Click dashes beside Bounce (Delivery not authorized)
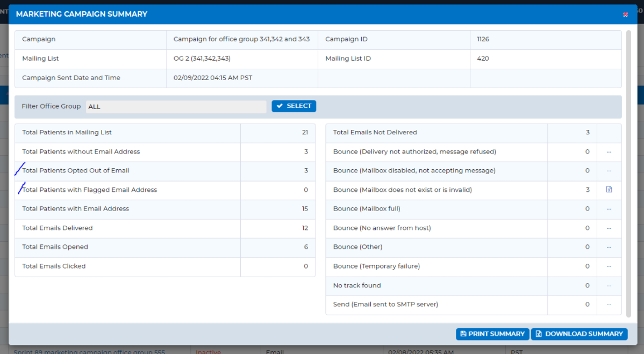This screenshot has width=644, height=354. click(609, 152)
